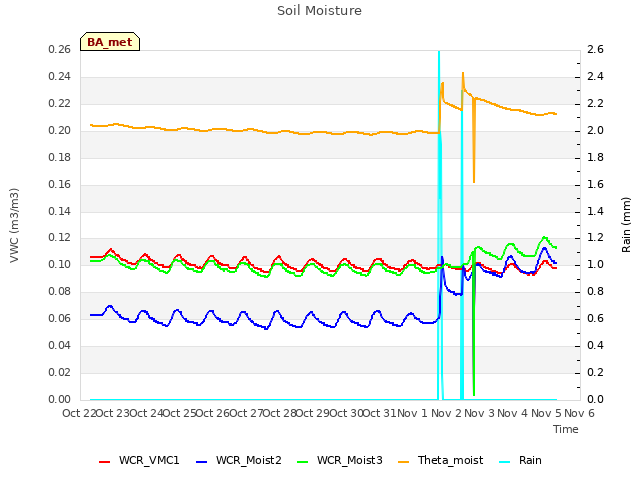The height and width of the screenshot is (480, 640).
Task: Click the Nov 4 x-axis tick label
Action: pos(513,413)
